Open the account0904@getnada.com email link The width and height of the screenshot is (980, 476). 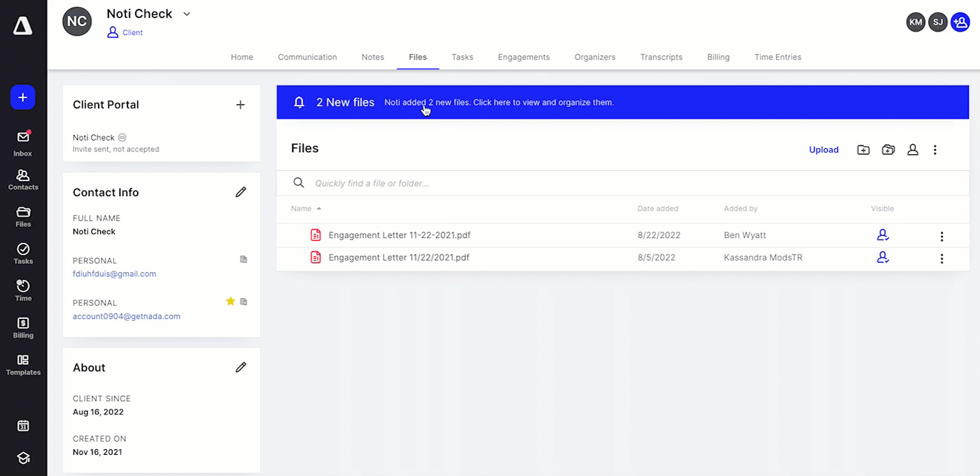pyautogui.click(x=126, y=316)
